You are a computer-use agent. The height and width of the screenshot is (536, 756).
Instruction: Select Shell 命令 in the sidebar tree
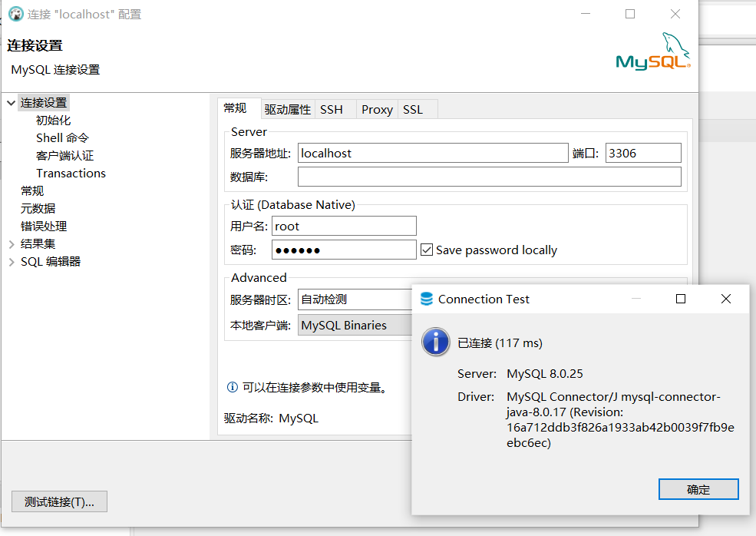tap(61, 137)
